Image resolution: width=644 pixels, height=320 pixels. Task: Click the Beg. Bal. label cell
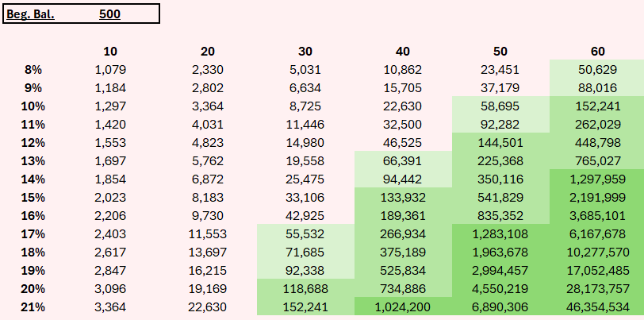click(31, 14)
